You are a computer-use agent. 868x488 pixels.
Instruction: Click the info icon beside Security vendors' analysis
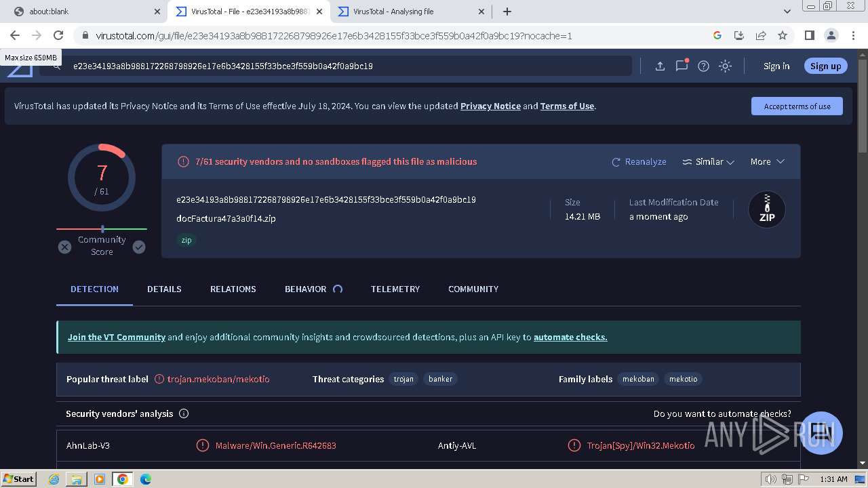(184, 413)
